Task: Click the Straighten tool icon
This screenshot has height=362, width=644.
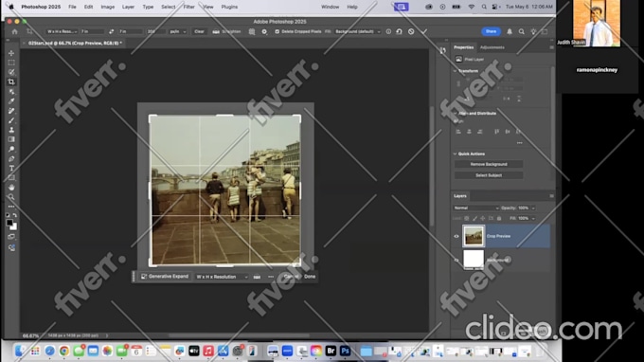Action: pos(216,31)
